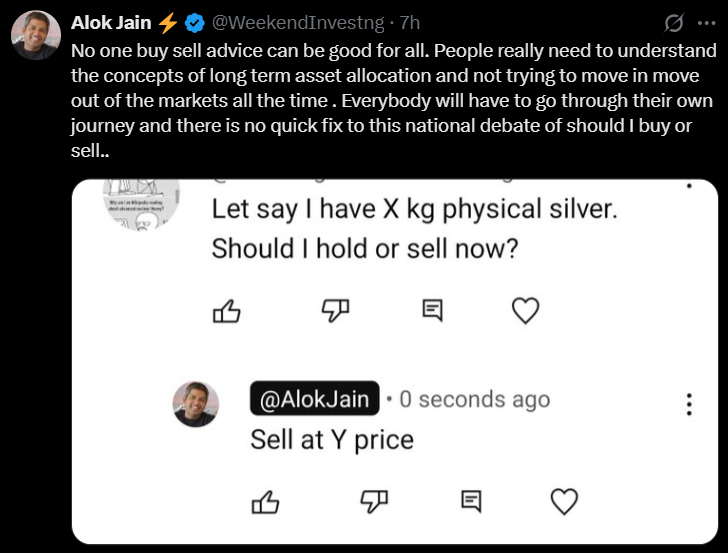Open the 7h timestamp link
Image resolution: width=728 pixels, height=553 pixels.
[410, 23]
